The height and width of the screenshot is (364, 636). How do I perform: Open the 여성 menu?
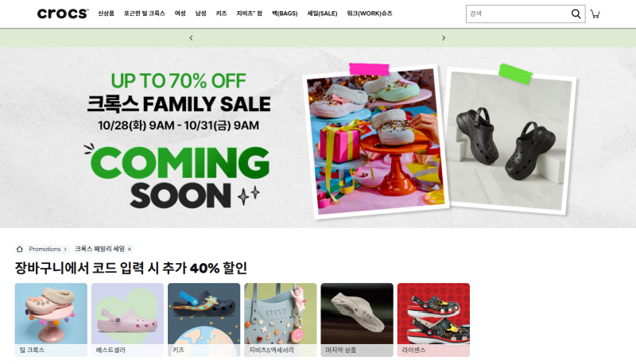point(180,14)
